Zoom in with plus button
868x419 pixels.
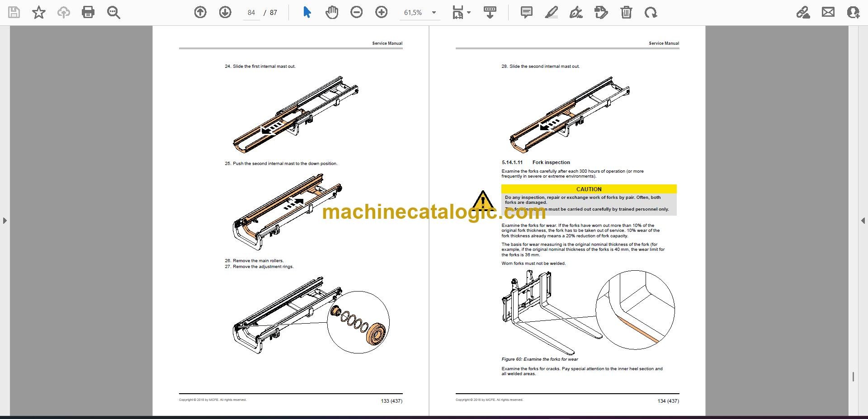(x=382, y=12)
